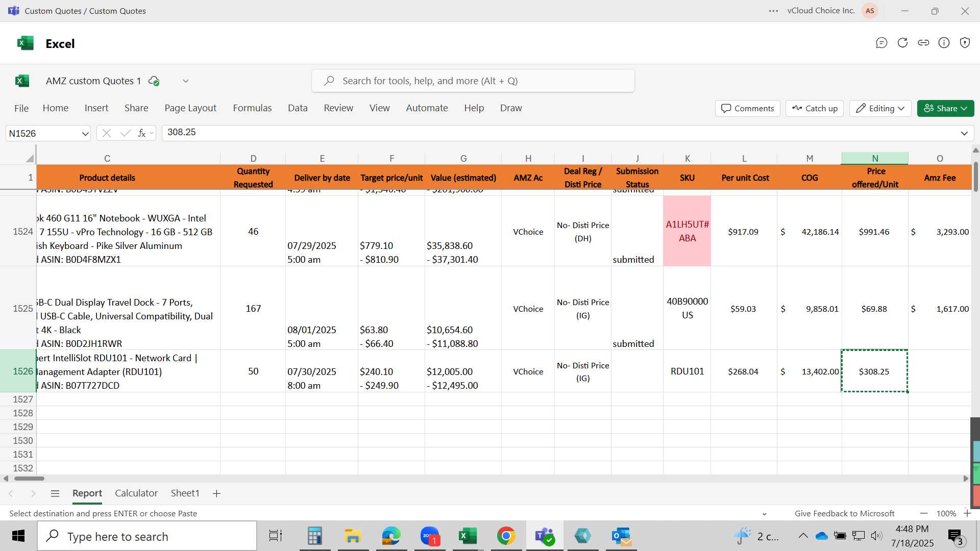
Task: Switch to the Sheet1 sheet tab
Action: tap(185, 493)
